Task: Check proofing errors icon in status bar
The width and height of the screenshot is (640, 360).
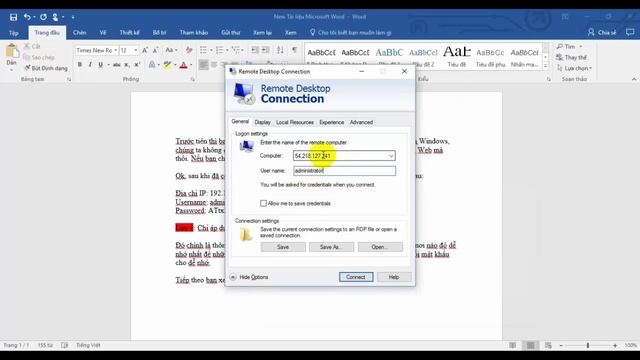Action: pyautogui.click(x=64, y=345)
